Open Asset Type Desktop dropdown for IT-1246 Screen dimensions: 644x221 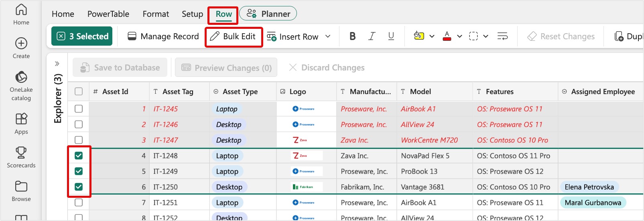(229, 125)
